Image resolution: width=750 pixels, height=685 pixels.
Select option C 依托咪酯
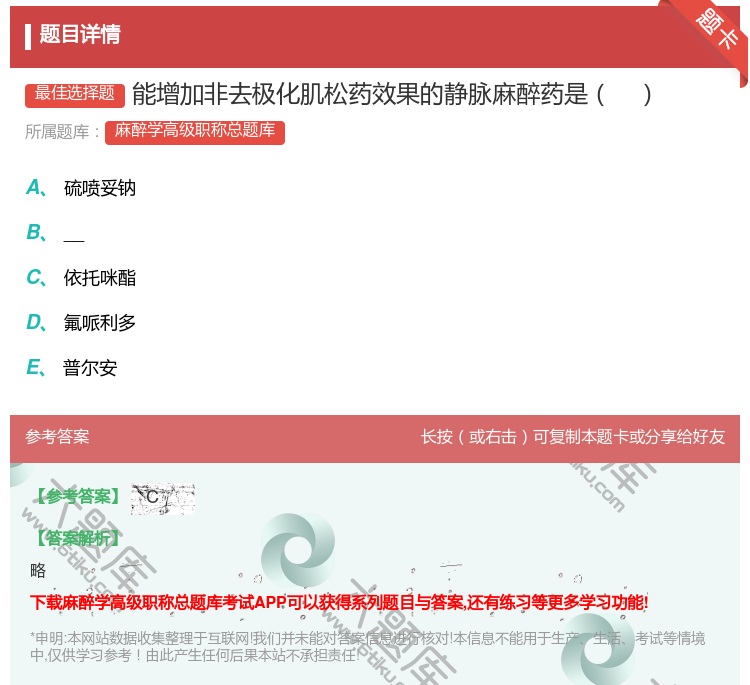click(x=81, y=277)
